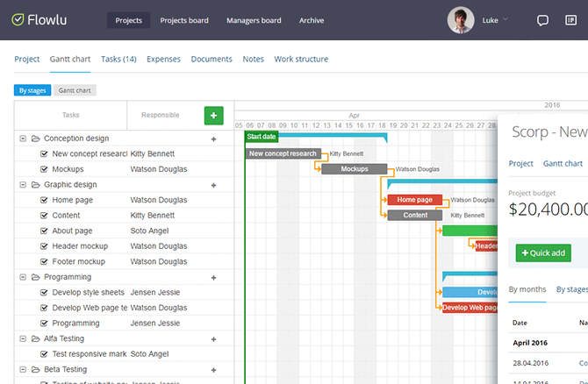Toggle checkbox for Home page task
Viewport: 588px width, 384px height.
tap(44, 200)
